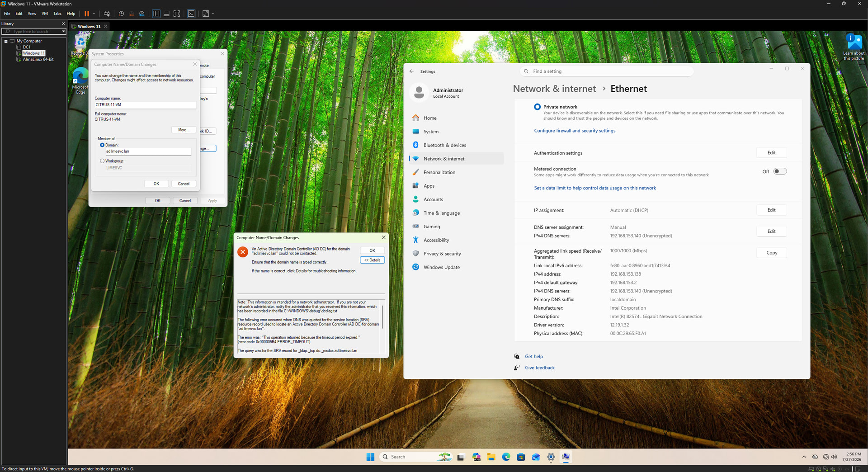The height and width of the screenshot is (472, 868).
Task: Click the Get help link
Action: pos(534,357)
